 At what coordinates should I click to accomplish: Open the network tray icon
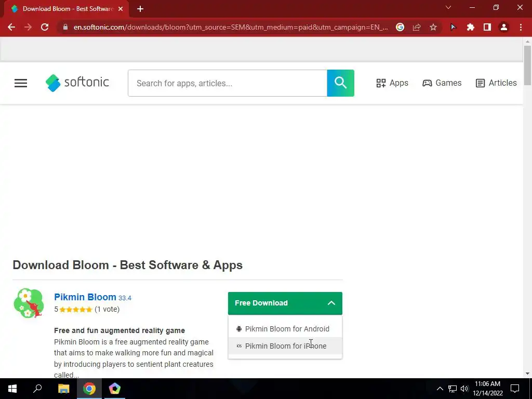453,389
